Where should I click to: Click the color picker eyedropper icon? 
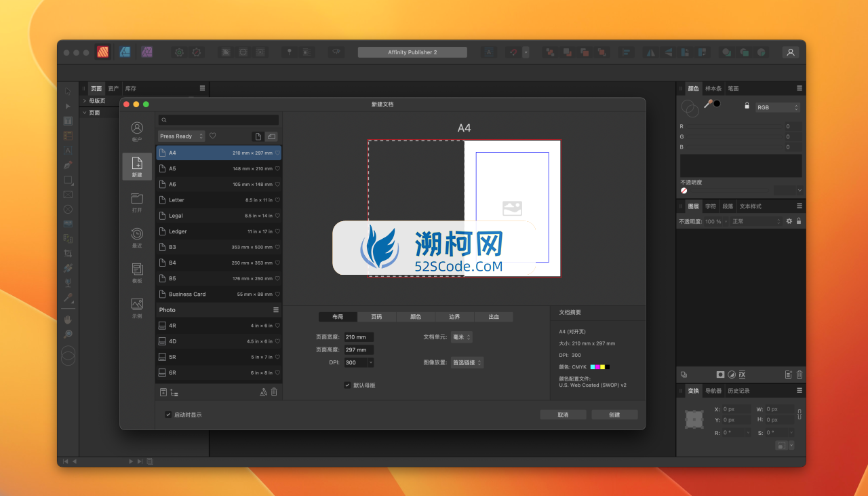(707, 104)
